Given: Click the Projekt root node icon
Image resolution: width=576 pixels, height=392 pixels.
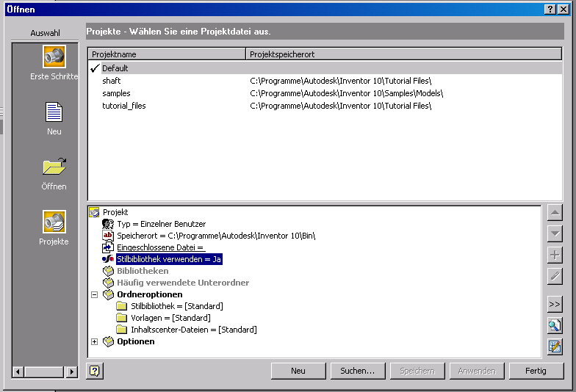Looking at the screenshot, I should [94, 212].
